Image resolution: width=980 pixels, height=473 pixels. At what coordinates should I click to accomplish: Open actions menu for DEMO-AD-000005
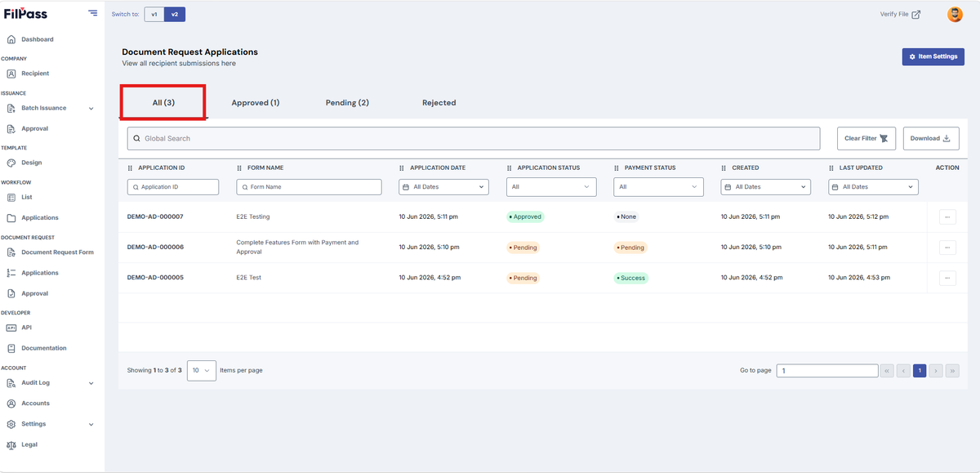pos(947,278)
